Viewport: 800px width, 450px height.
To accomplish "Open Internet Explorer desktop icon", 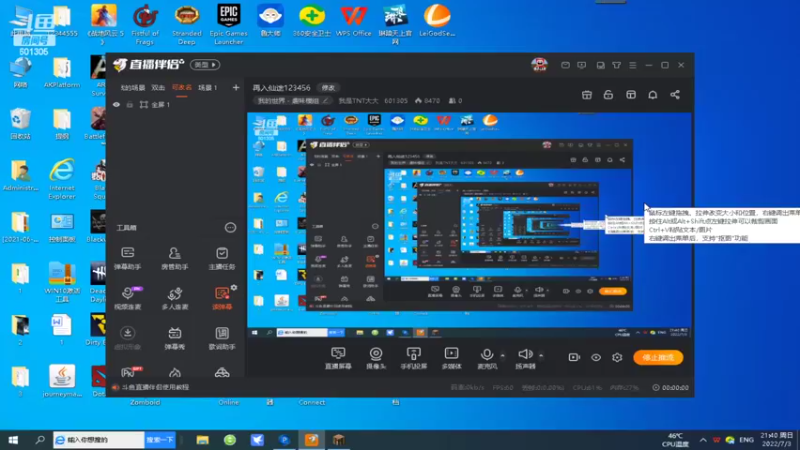I will tap(62, 180).
